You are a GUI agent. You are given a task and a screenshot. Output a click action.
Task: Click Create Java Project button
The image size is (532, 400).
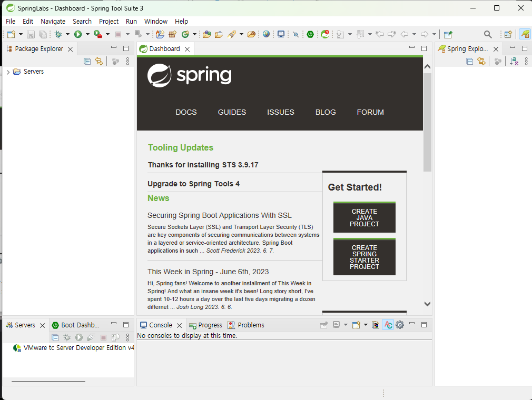point(364,217)
